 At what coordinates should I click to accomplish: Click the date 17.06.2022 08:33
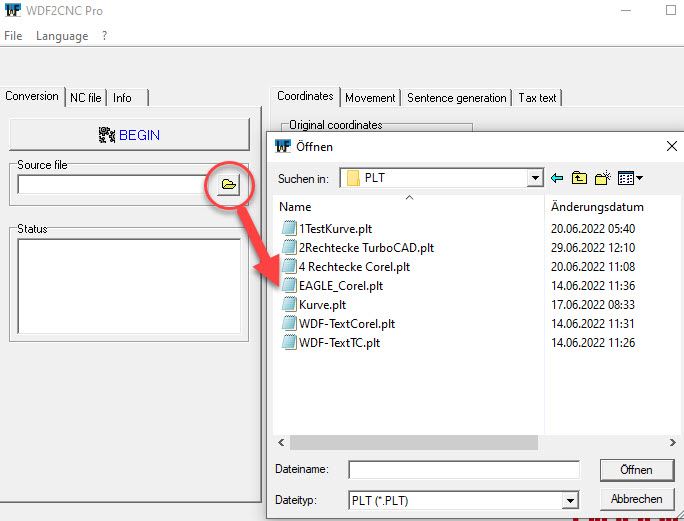coord(593,305)
